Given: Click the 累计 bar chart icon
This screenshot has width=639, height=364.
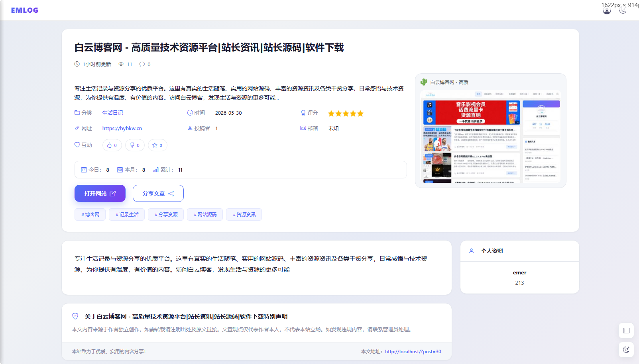Looking at the screenshot, I should tap(156, 170).
